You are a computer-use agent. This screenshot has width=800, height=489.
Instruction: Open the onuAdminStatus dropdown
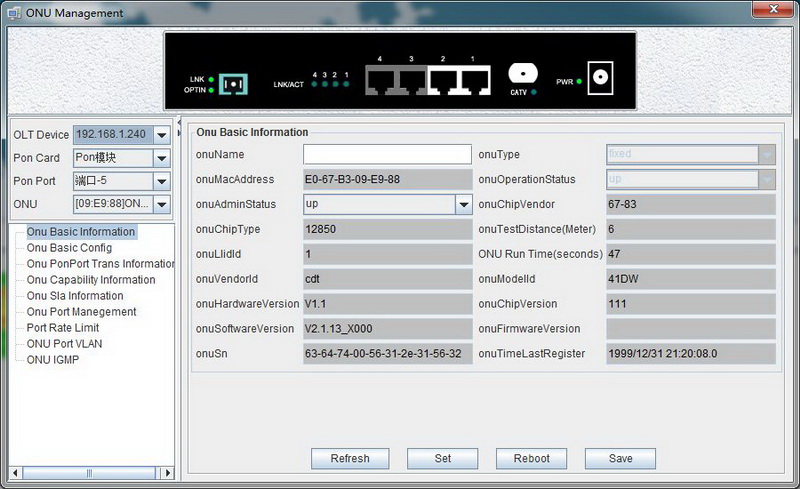coord(463,204)
